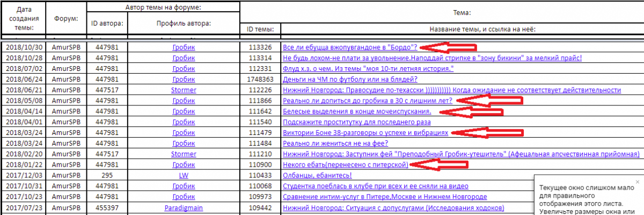644x215 pixels.
Task: Open the Гробик profile in the 113326 row
Action: pos(184,47)
